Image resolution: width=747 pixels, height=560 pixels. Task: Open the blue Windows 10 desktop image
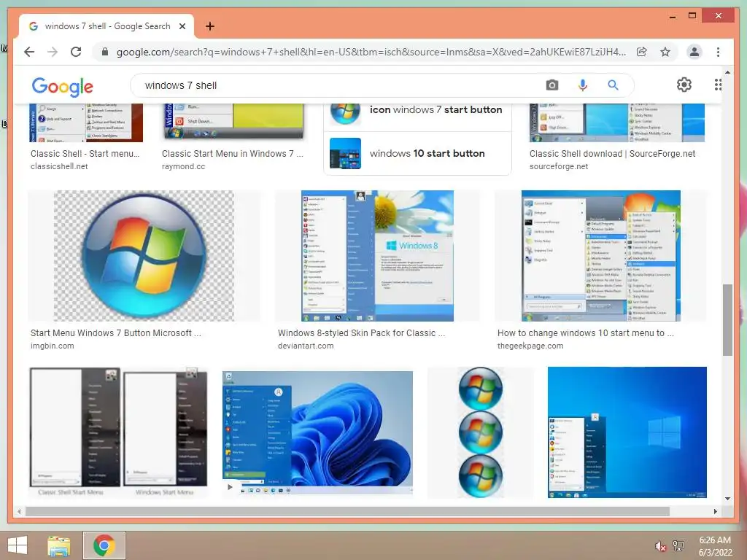tap(627, 432)
